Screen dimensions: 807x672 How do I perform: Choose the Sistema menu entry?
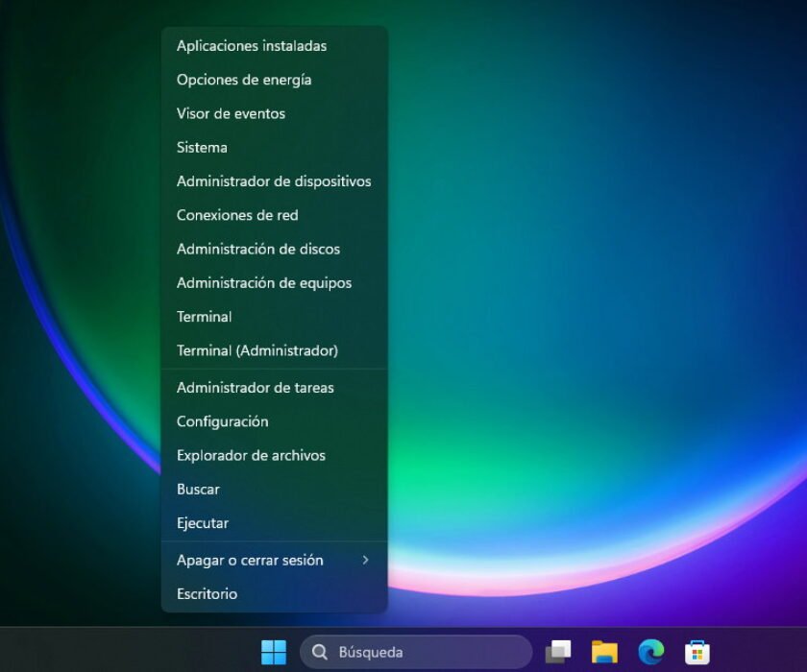275,148
